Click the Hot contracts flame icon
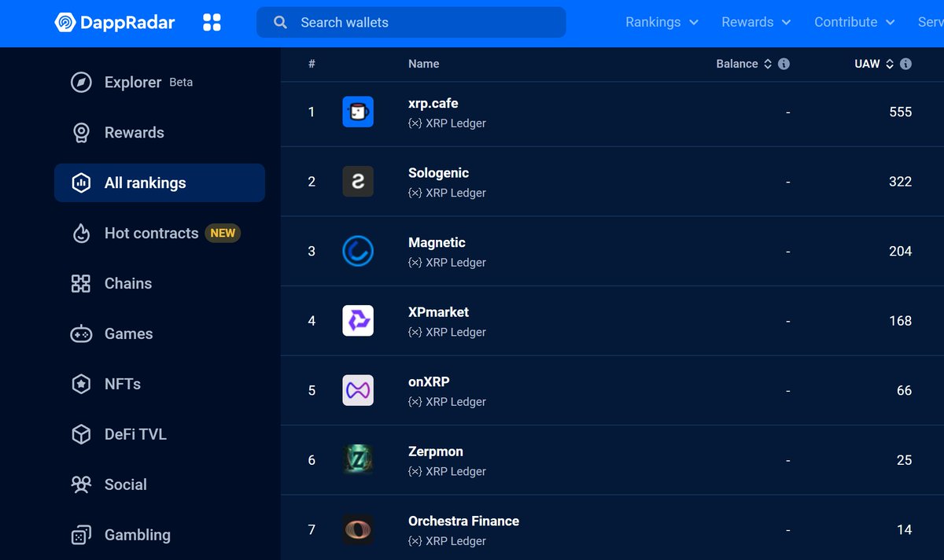 [81, 233]
